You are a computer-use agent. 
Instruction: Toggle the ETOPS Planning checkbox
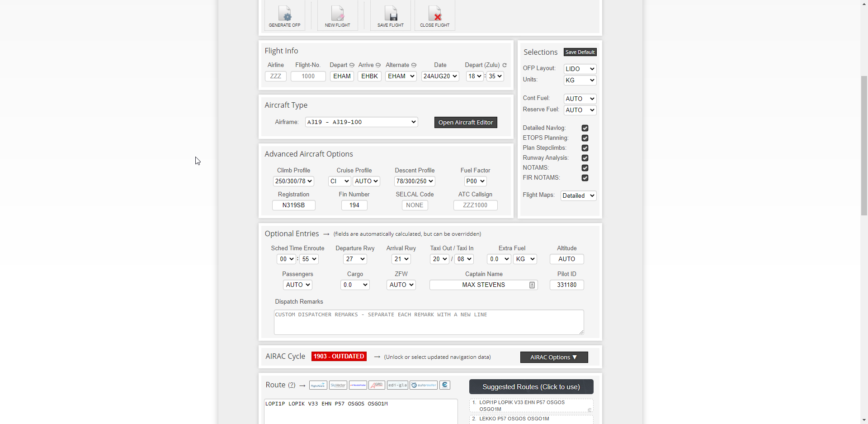coord(585,138)
